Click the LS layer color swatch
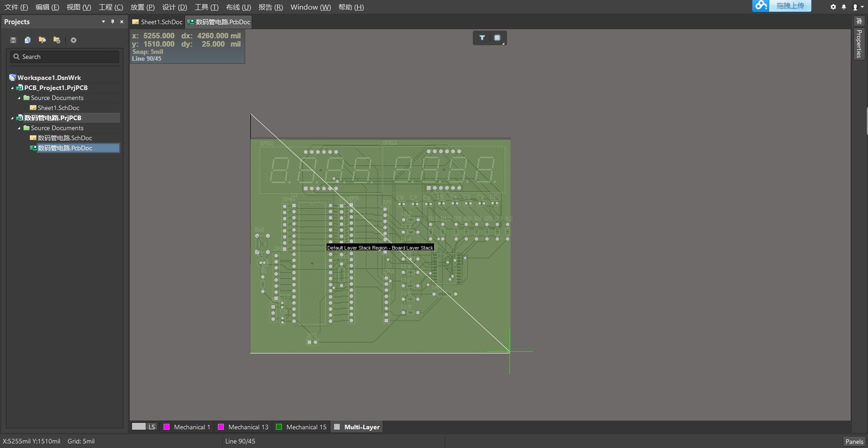Viewport: 868px width, 448px height. tap(140, 427)
